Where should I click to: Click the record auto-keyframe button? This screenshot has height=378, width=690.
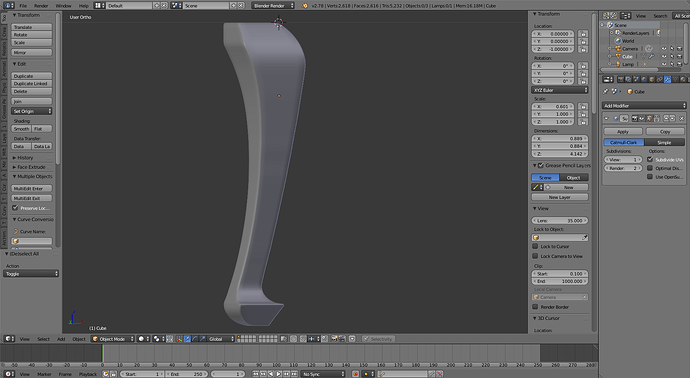tap(356, 374)
